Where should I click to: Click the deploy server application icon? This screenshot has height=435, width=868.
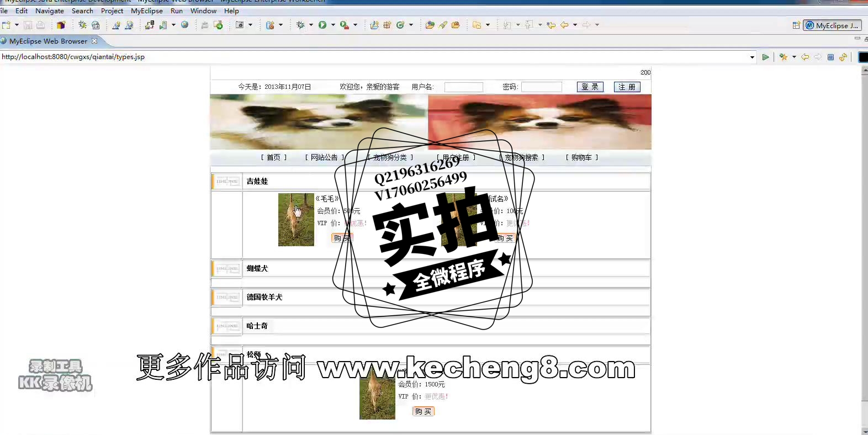pos(150,25)
